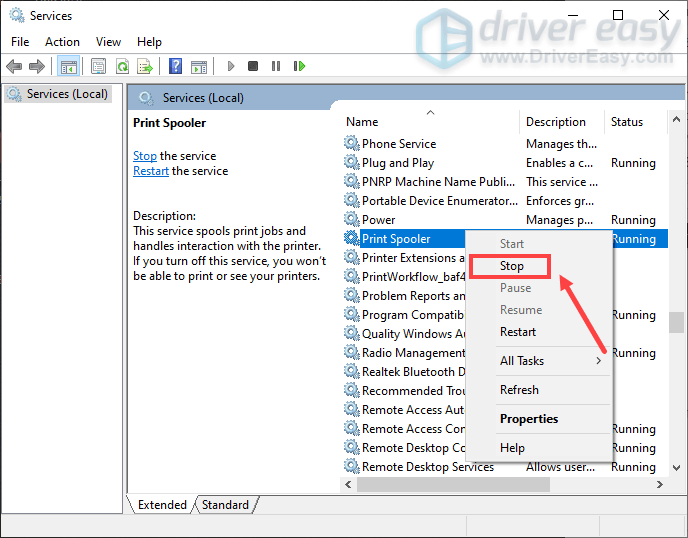Image resolution: width=688 pixels, height=538 pixels.
Task: Select Portable Device Enumerator service
Action: click(505, 201)
